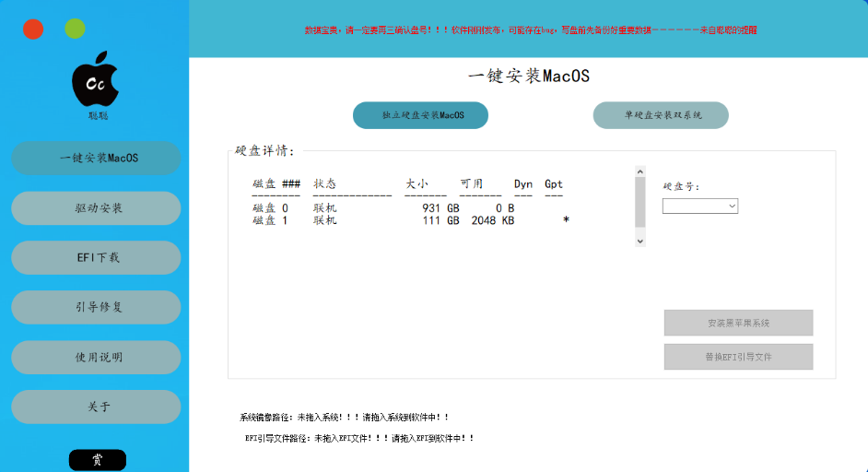Click the EFI引导文件路径 status text

click(358, 438)
